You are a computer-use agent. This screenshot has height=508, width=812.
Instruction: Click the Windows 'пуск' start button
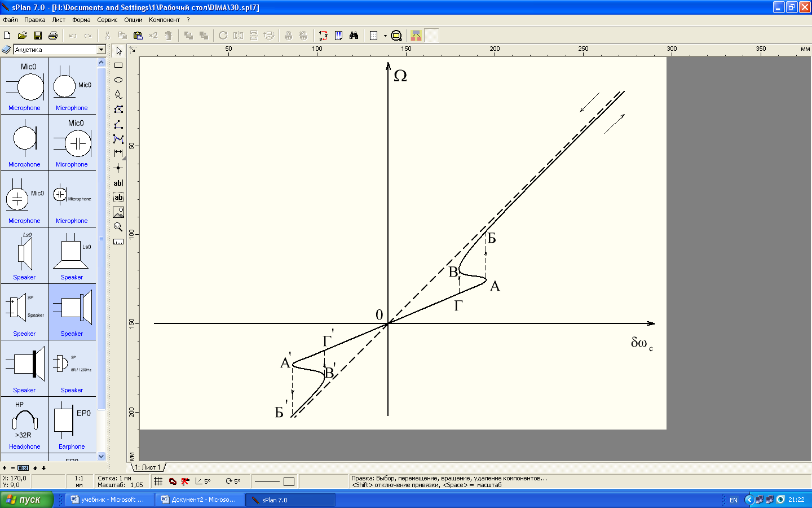[27, 500]
